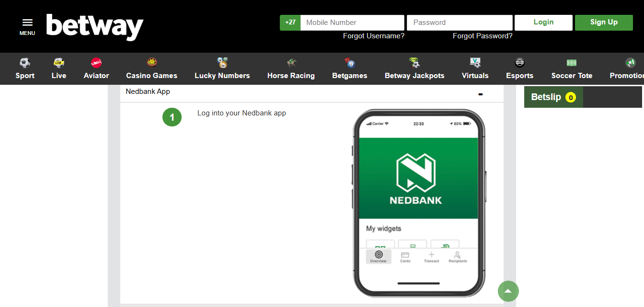The image size is (644, 307).
Task: Click the scroll-to-top arrow
Action: [x=508, y=291]
